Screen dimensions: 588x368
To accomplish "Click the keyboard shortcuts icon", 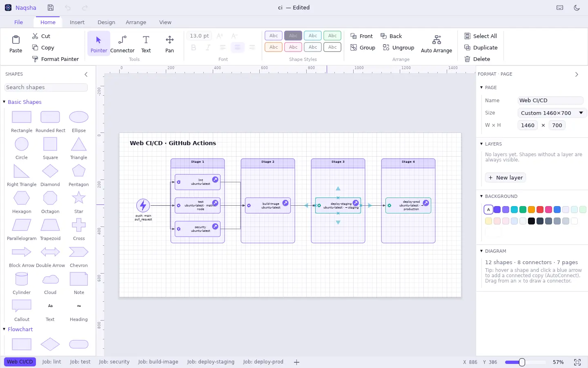I will [x=560, y=8].
